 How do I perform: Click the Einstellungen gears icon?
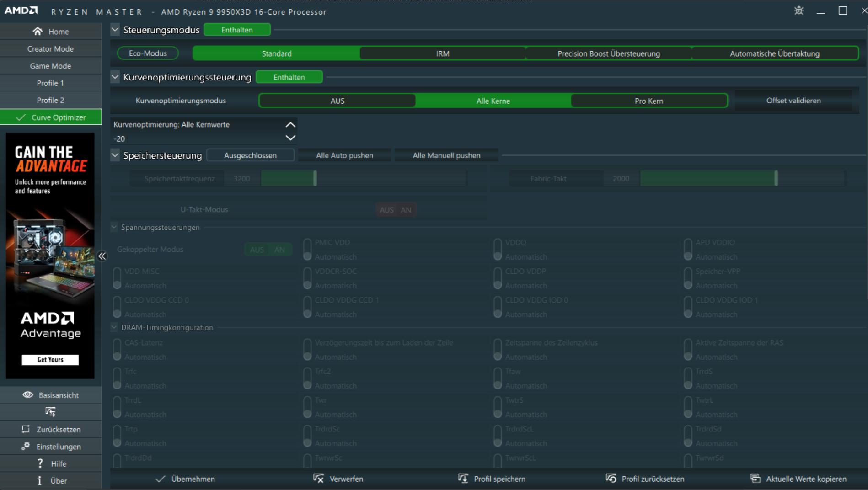click(26, 446)
